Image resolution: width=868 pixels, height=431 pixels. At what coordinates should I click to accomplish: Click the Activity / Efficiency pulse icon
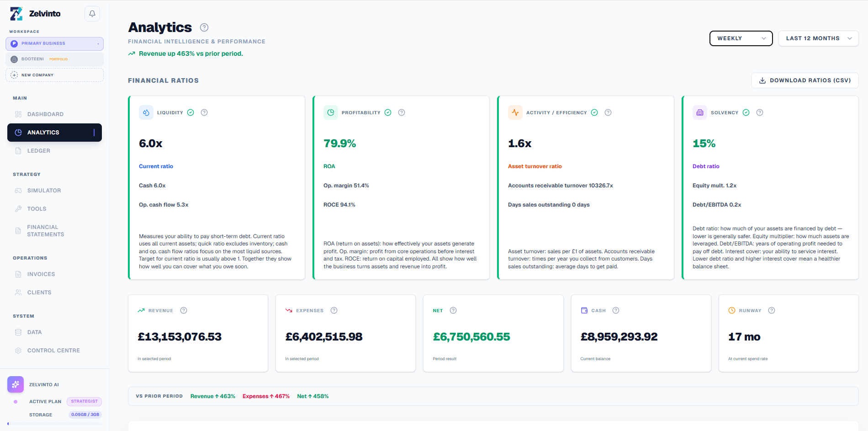click(515, 112)
